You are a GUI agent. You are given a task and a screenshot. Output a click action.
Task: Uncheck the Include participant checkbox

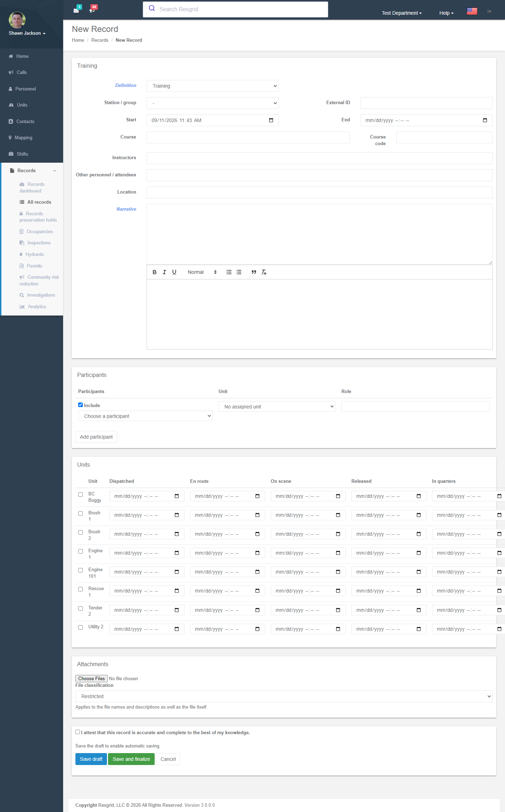(80, 405)
